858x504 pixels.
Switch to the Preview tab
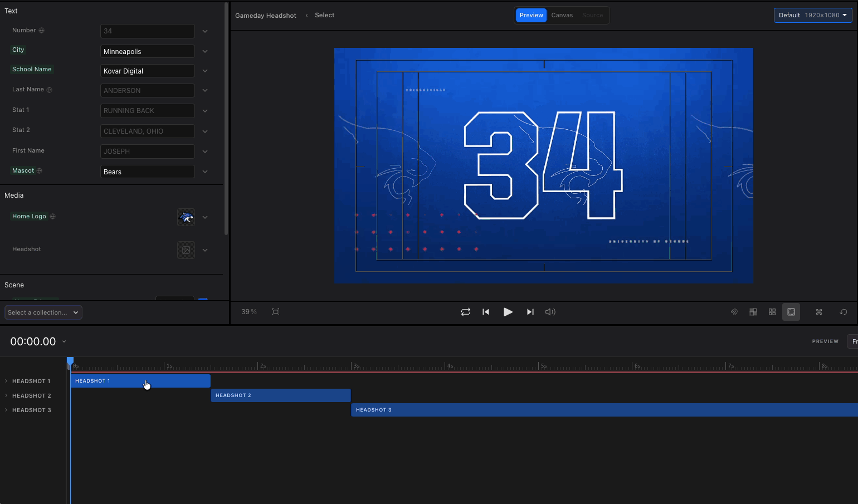coord(531,15)
